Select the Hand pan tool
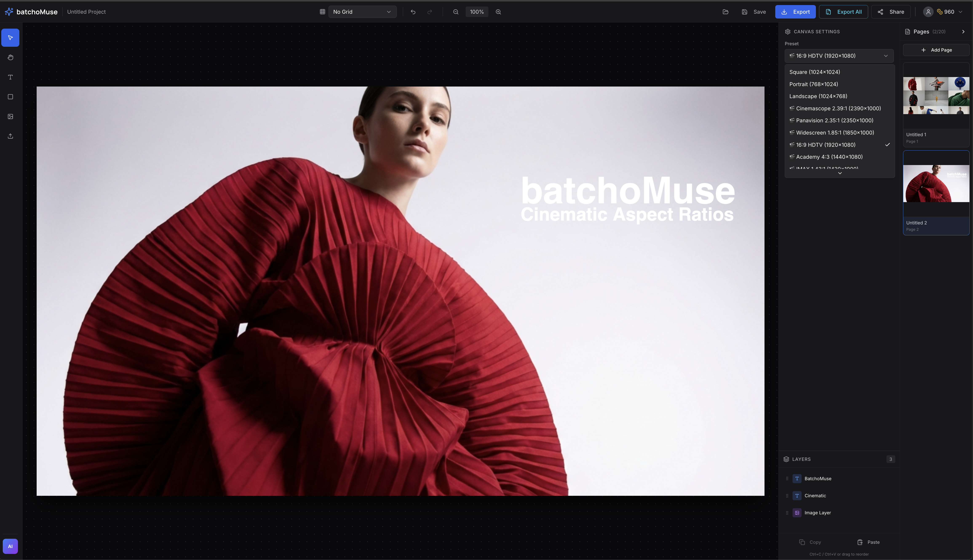 click(10, 57)
